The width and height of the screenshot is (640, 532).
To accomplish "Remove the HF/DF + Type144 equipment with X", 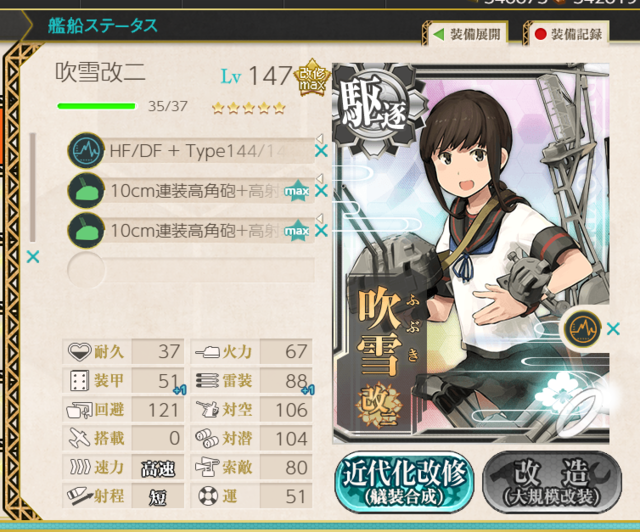I will [x=322, y=151].
